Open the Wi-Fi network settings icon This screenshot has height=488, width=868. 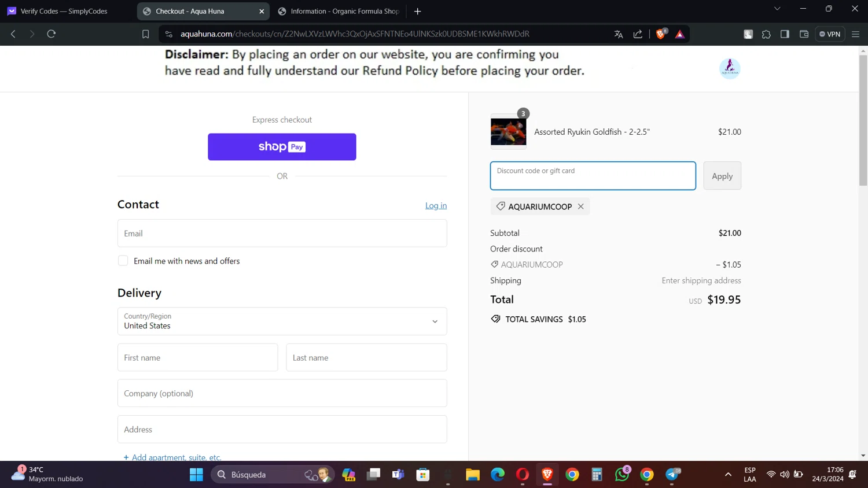[771, 475]
